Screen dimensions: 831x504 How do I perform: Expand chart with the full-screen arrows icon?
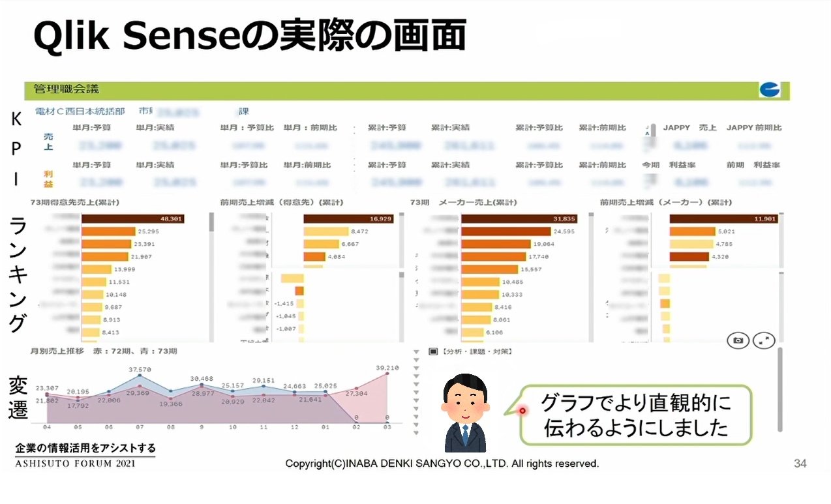[x=763, y=340]
